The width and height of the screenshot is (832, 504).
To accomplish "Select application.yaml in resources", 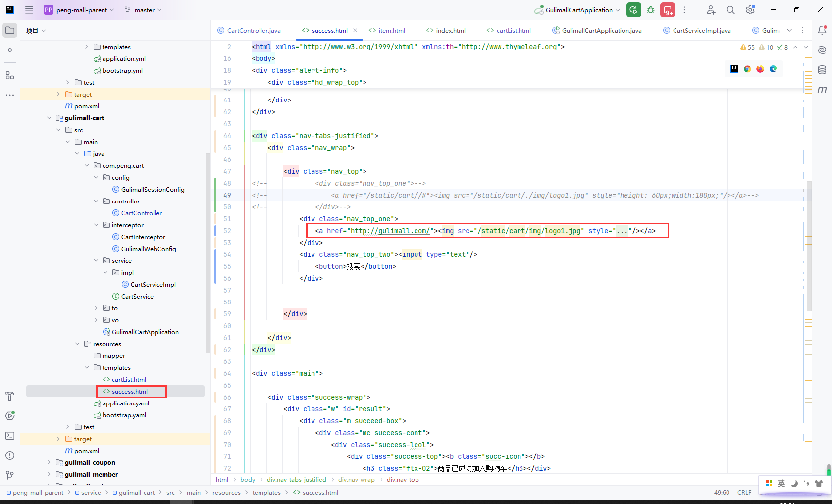I will (x=125, y=403).
